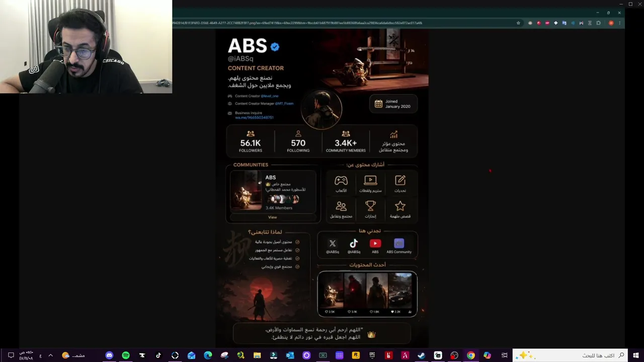Focus the browser address bar URL
Viewport: 644px width, 362px height.
(x=297, y=23)
